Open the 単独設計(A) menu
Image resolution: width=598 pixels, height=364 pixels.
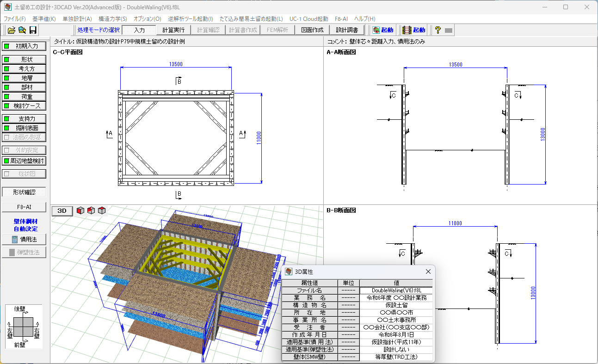[x=77, y=19]
